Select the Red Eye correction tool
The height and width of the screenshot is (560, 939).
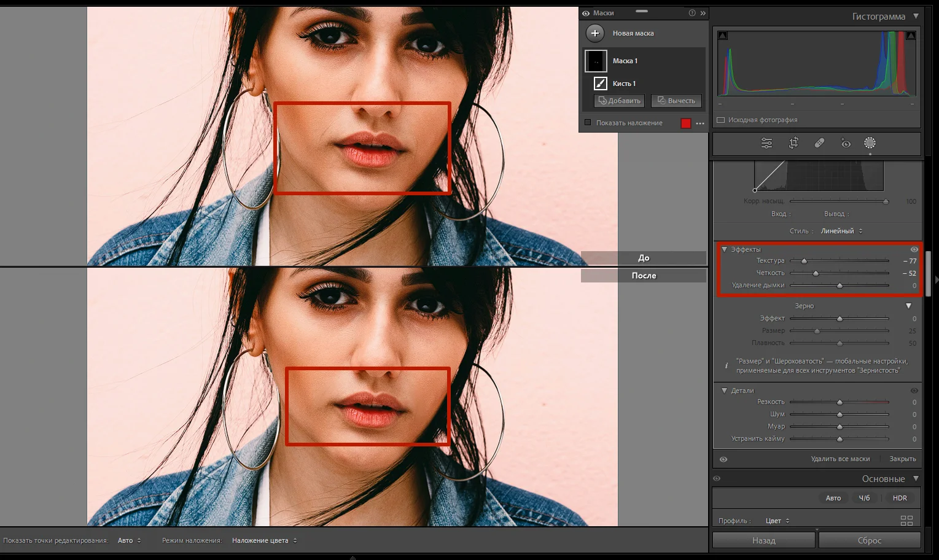click(846, 143)
